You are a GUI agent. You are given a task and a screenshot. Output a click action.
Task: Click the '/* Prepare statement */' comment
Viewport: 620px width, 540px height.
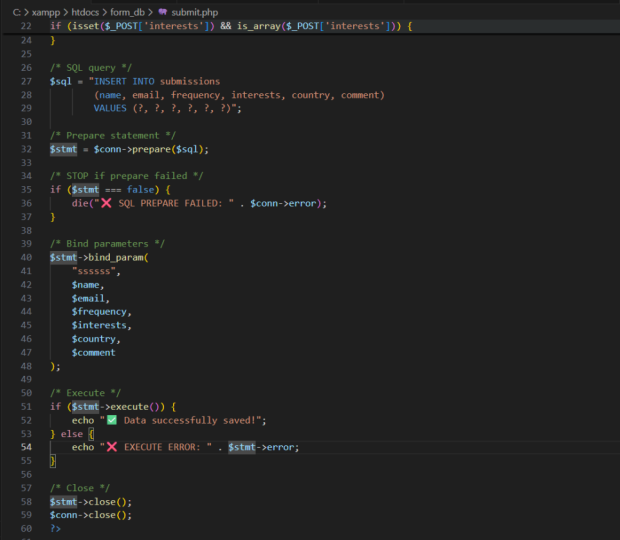[x=113, y=136]
